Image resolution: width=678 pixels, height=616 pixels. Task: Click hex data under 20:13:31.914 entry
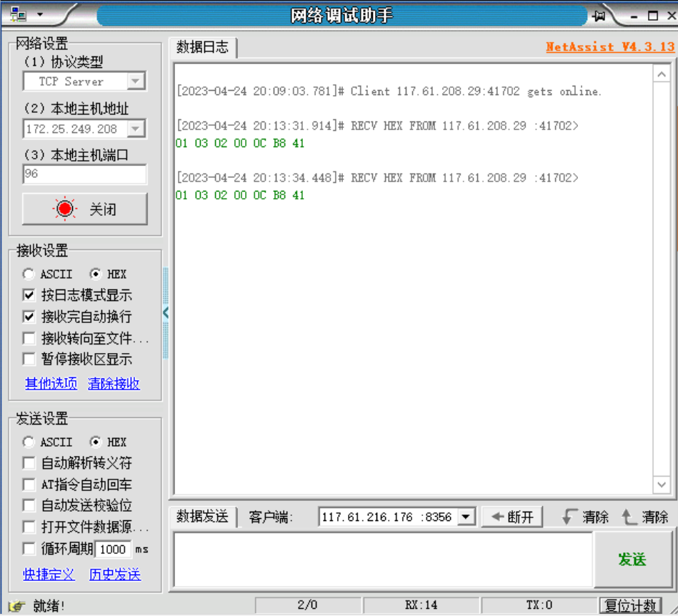(240, 143)
